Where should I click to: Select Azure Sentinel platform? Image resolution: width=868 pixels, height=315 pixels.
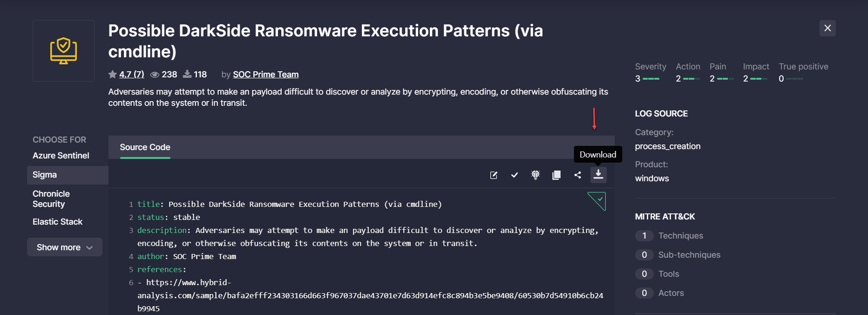tap(61, 156)
